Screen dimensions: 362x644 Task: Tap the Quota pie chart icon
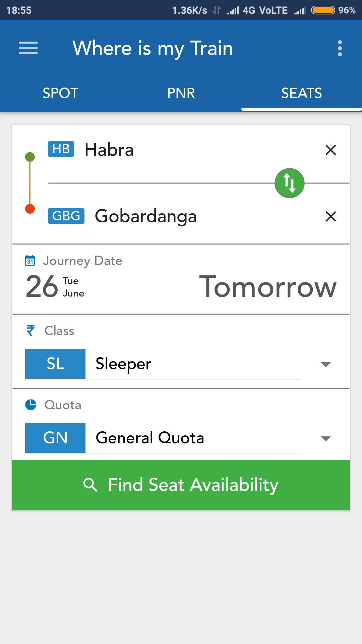click(x=31, y=405)
